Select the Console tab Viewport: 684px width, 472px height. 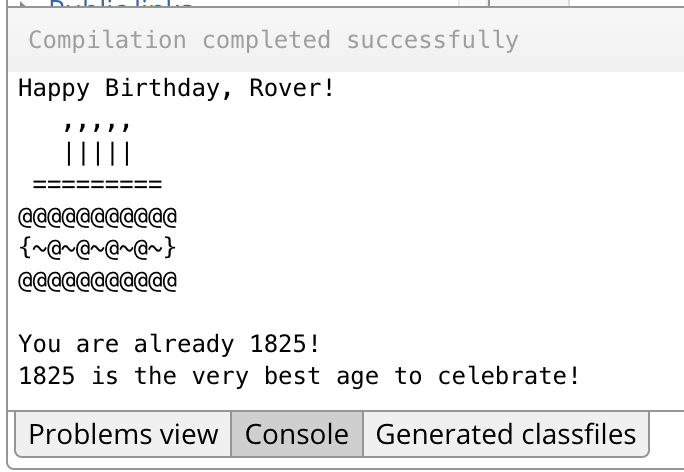[297, 435]
